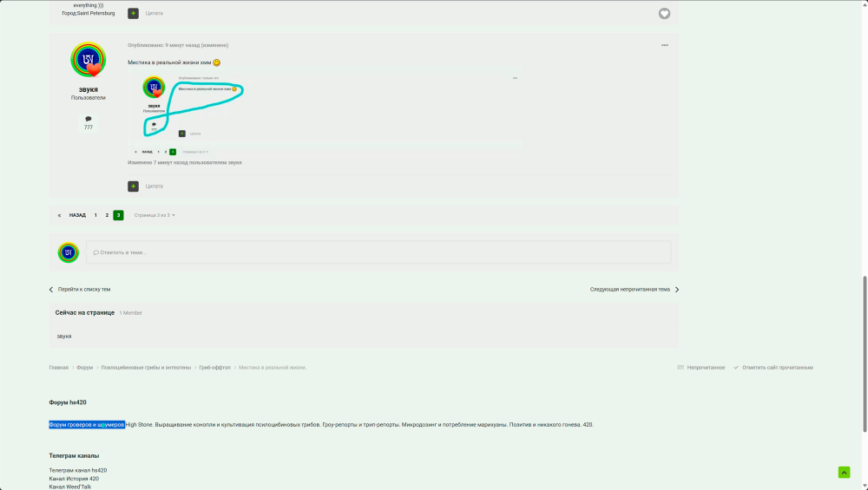Click the plus multi-quote icon on звукя's post
Viewport: 868px width, 490px height.
point(134,186)
